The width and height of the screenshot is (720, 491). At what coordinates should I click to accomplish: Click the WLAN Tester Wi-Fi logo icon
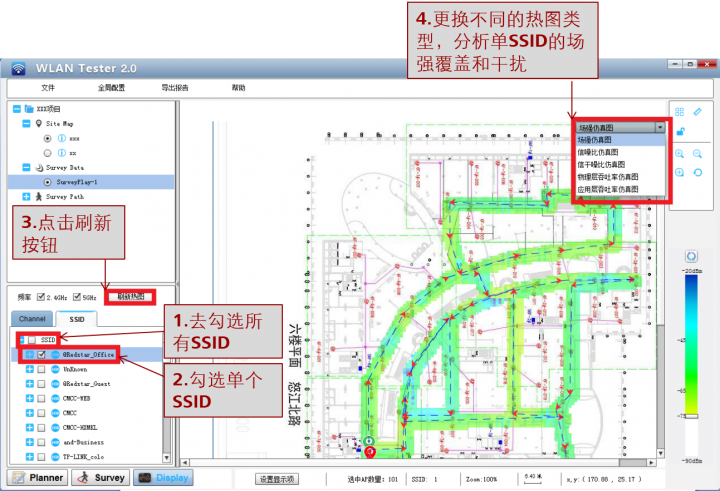pos(18,68)
